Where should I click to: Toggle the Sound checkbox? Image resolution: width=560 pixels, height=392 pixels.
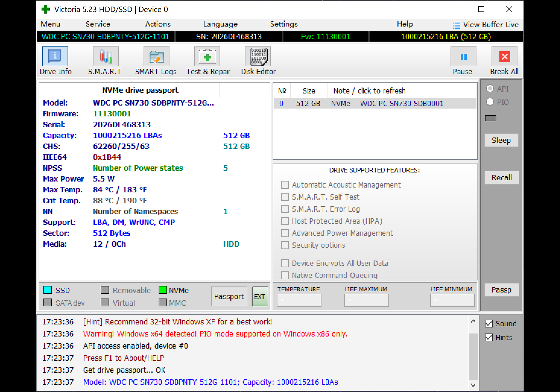pyautogui.click(x=489, y=324)
